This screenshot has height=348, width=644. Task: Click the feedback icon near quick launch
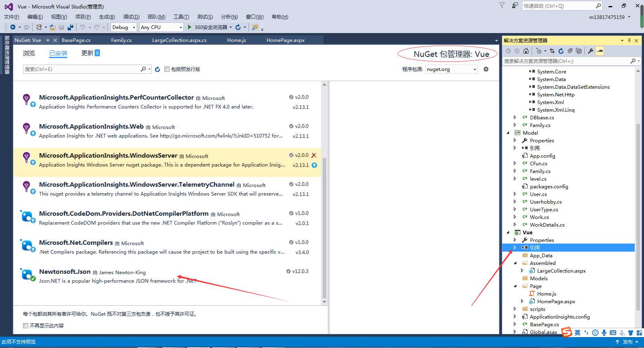tap(515, 5)
